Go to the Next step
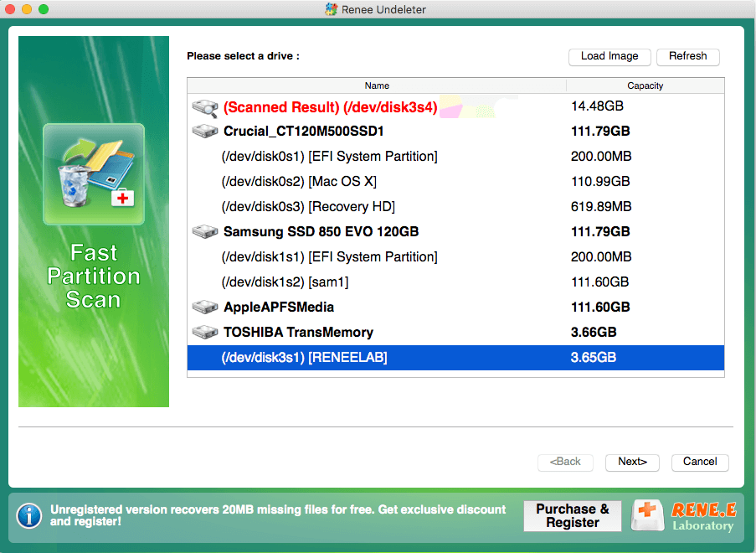Image resolution: width=756 pixels, height=553 pixels. (632, 462)
